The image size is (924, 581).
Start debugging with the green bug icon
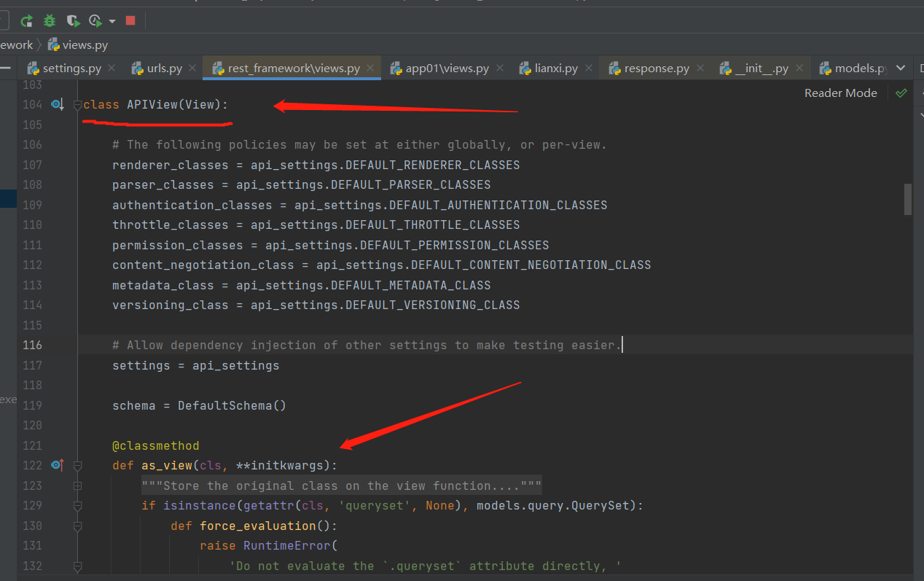click(x=50, y=20)
